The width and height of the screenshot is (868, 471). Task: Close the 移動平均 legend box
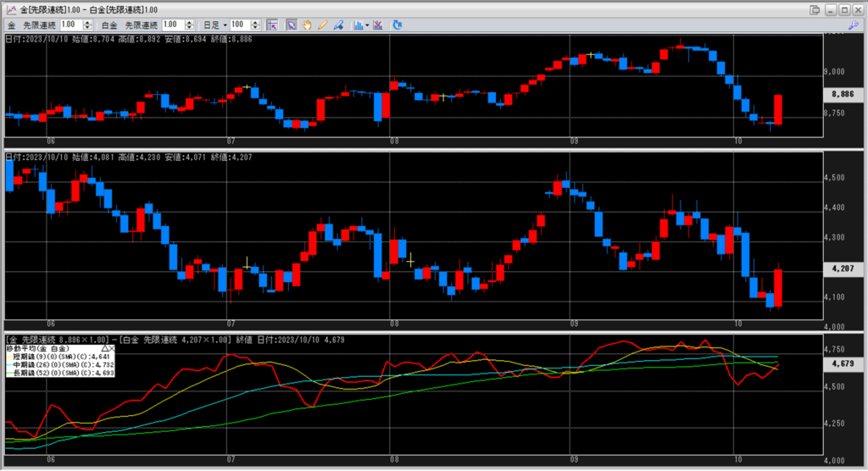pyautogui.click(x=112, y=348)
